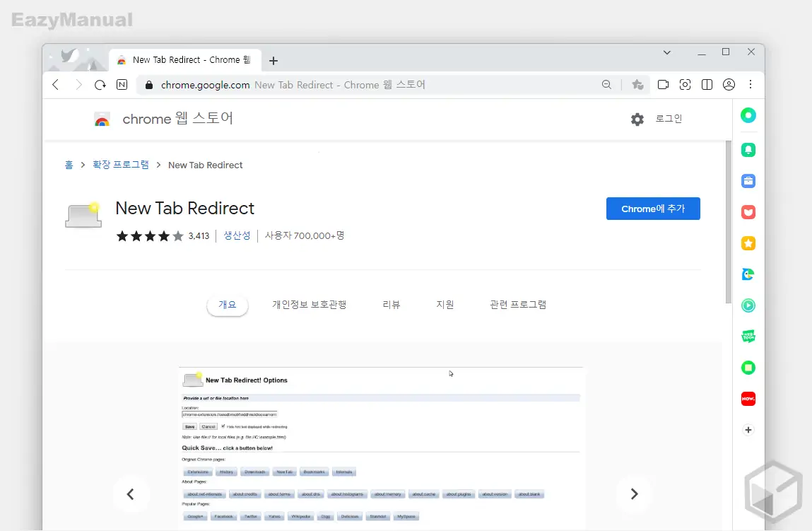Open the red Pocket sidebar icon
The image size is (812, 531).
748,212
